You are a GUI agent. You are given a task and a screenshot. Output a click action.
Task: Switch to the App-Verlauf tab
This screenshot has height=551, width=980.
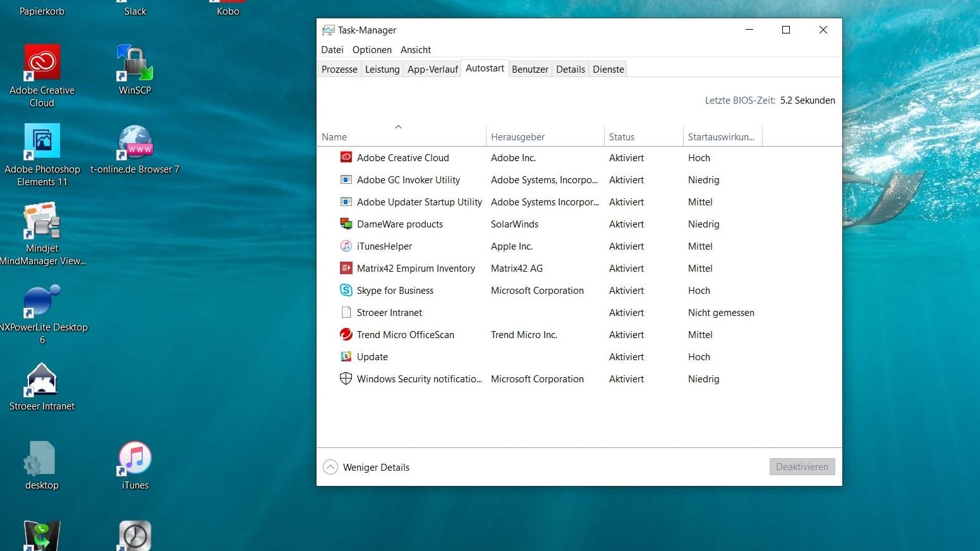point(433,70)
